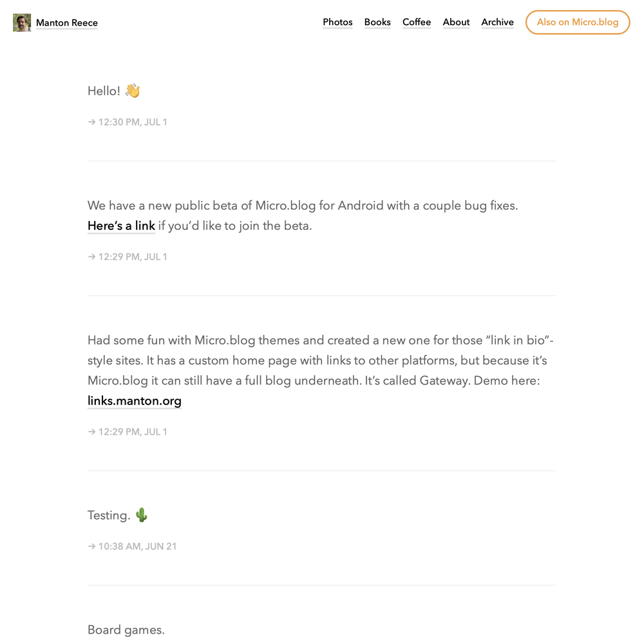Click the arrow icon under the Gateway post
Screen dimensions: 644x644
click(91, 432)
